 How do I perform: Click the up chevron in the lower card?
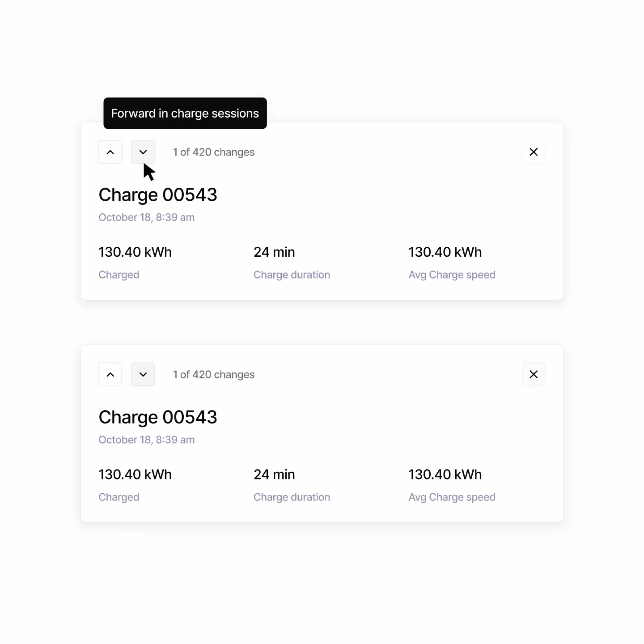(x=110, y=374)
